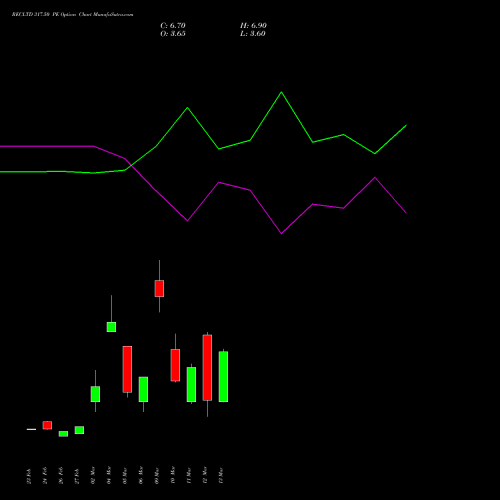Select the last green candle on the right
The width and height of the screenshot is (500, 500).
point(223,377)
